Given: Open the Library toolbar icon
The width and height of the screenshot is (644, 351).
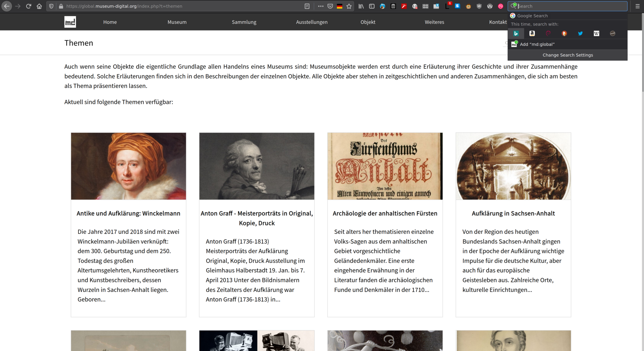Looking at the screenshot, I should (x=361, y=6).
